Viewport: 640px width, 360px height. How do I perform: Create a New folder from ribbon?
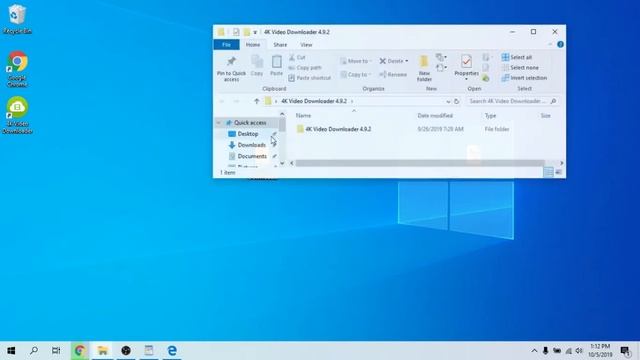pos(424,69)
